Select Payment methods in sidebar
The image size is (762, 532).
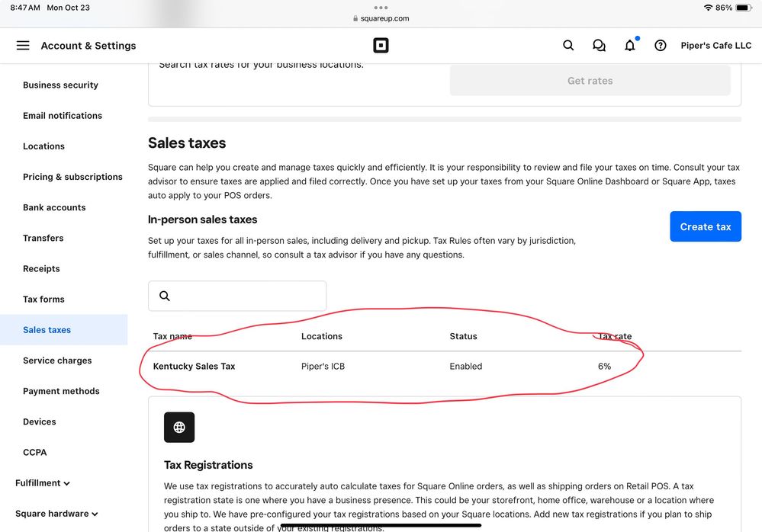pos(61,391)
